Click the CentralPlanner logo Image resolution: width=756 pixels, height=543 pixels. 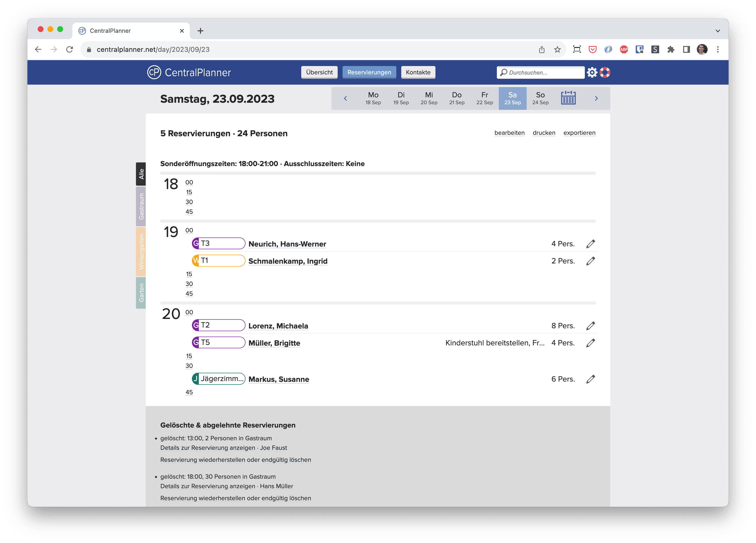click(x=189, y=72)
